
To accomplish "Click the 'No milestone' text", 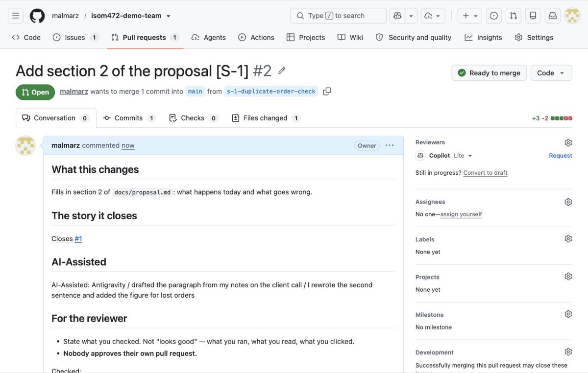I will tap(434, 327).
